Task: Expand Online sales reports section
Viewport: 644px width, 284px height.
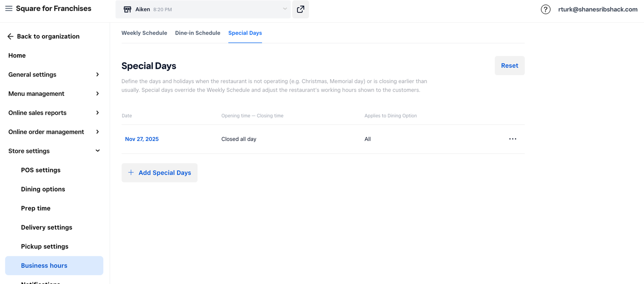Action: [54, 113]
